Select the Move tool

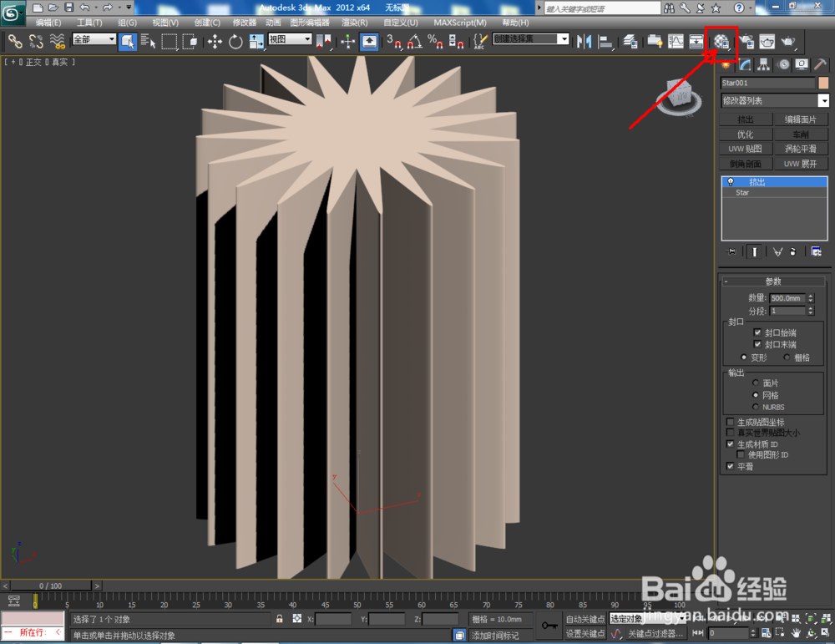coord(215,42)
